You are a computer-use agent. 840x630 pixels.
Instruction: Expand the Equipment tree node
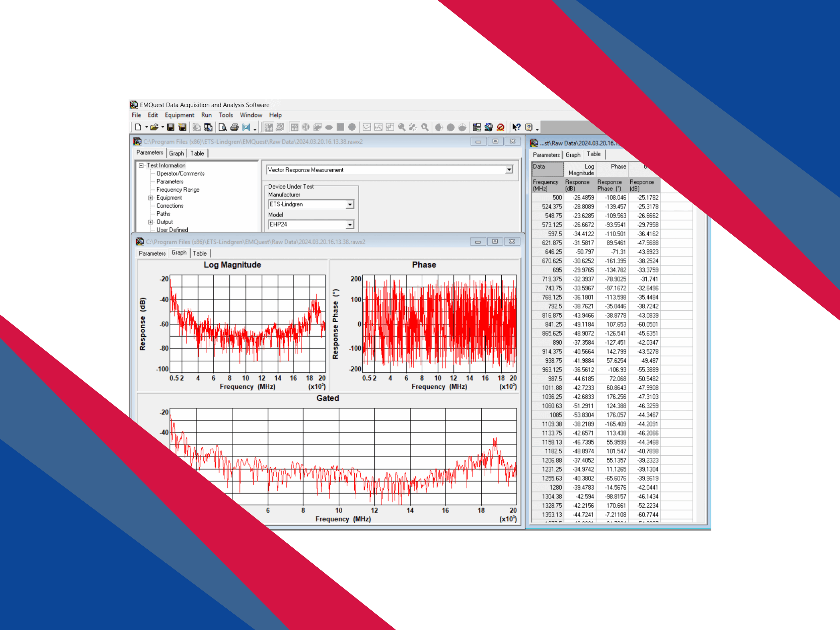pos(151,198)
